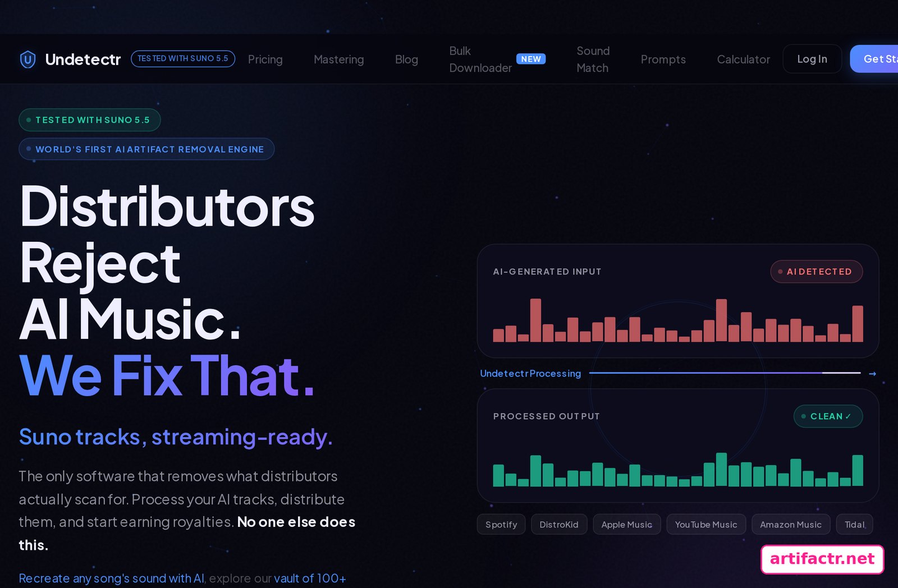Image resolution: width=898 pixels, height=588 pixels.
Task: Select the Spotify chip
Action: pos(501,524)
